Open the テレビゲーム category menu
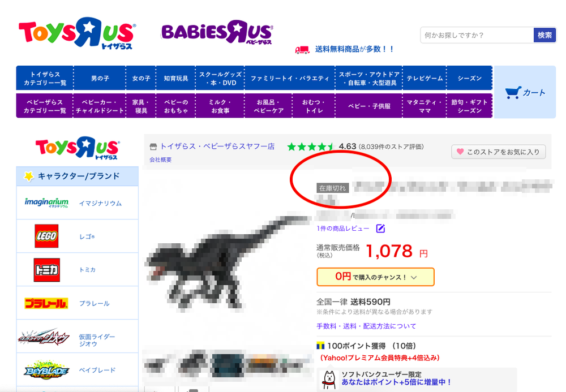This screenshot has width=566, height=392. coord(424,78)
